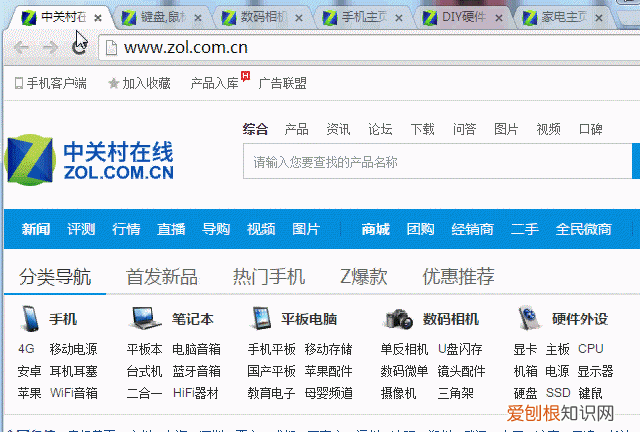Switch to the 键盘,鼠标 browser tab

coord(161,18)
